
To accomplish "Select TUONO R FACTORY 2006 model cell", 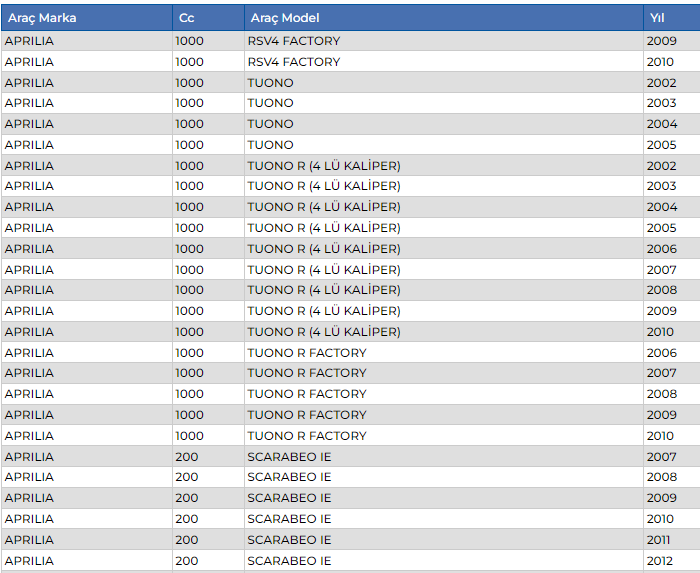I will (x=307, y=353).
